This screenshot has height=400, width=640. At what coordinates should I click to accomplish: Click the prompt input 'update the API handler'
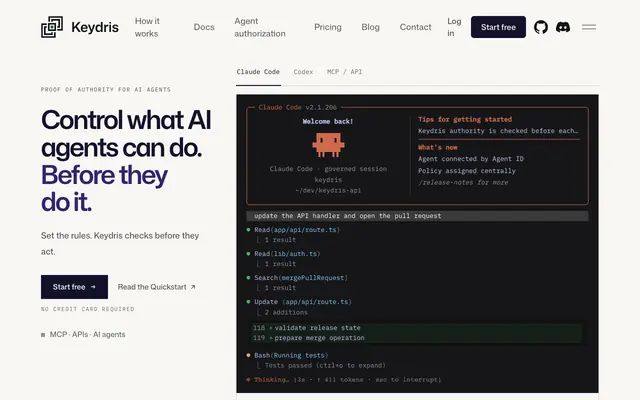tap(417, 216)
